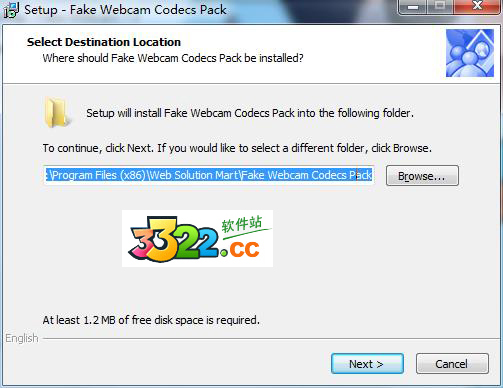Viewport: 503px width, 388px height.
Task: Open the Browse folder dialog
Action: [422, 176]
